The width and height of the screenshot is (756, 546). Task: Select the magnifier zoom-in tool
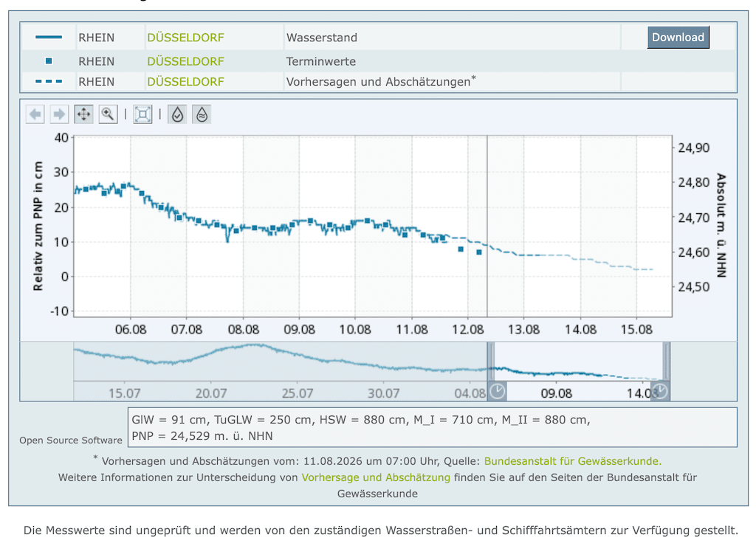(x=108, y=114)
